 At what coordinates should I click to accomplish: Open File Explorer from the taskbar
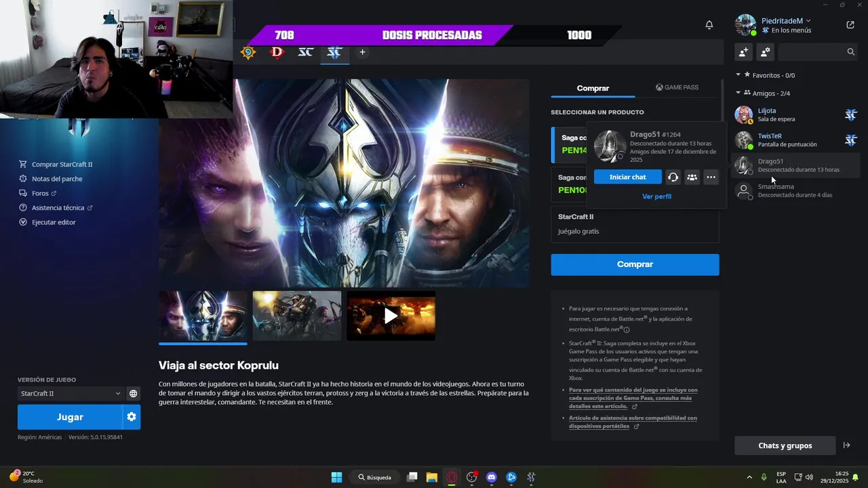[431, 477]
